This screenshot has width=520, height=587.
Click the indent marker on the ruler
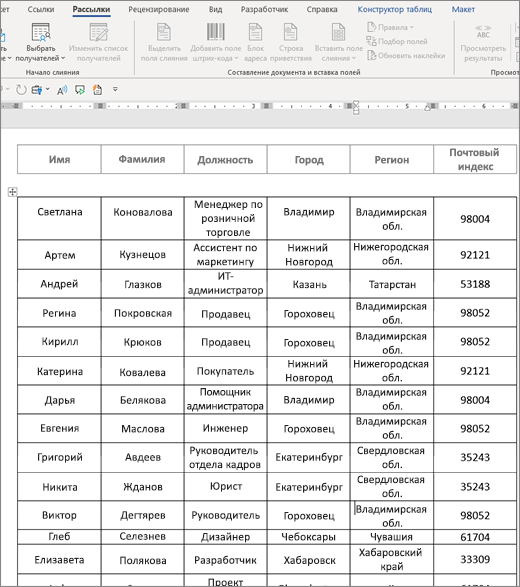[356, 107]
